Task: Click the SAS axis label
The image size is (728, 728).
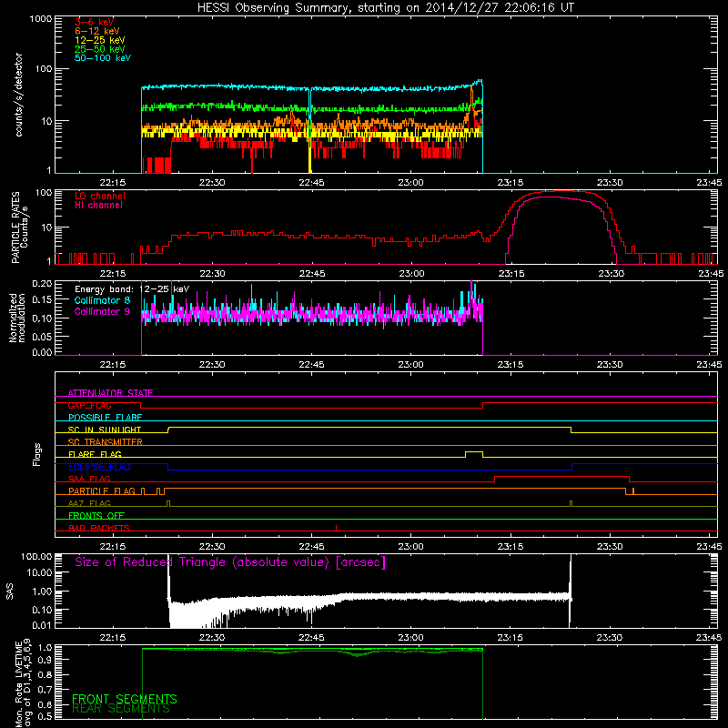Action: 10,591
